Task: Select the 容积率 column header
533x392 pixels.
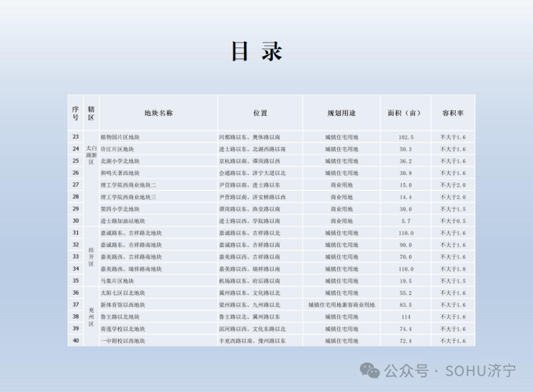Action: coord(453,113)
